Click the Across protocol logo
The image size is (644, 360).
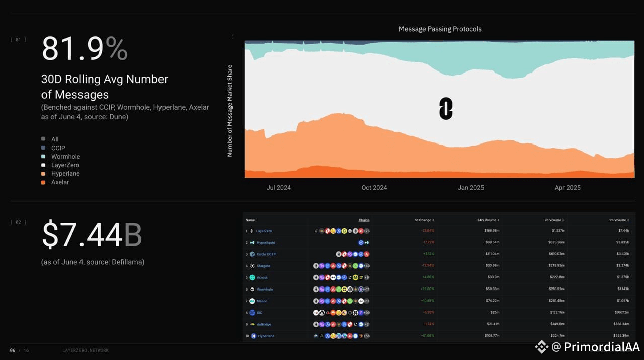point(252,277)
